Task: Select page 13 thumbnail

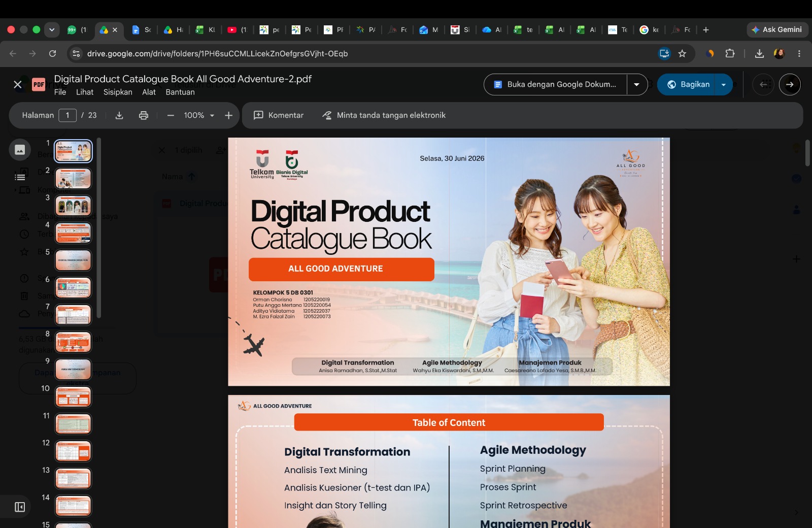Action: 73,479
